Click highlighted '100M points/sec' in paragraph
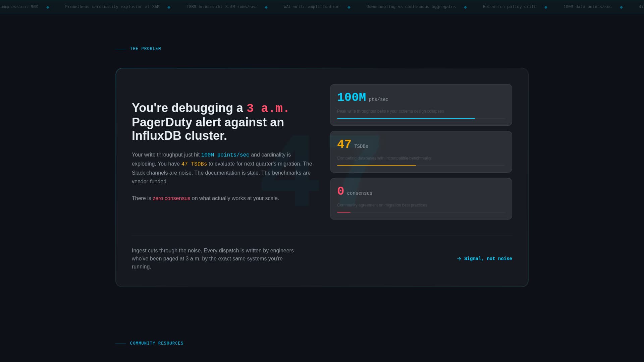 click(x=225, y=155)
